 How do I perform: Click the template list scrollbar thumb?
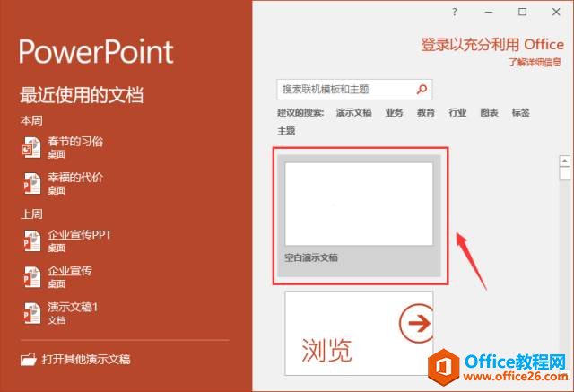pyautogui.click(x=564, y=173)
